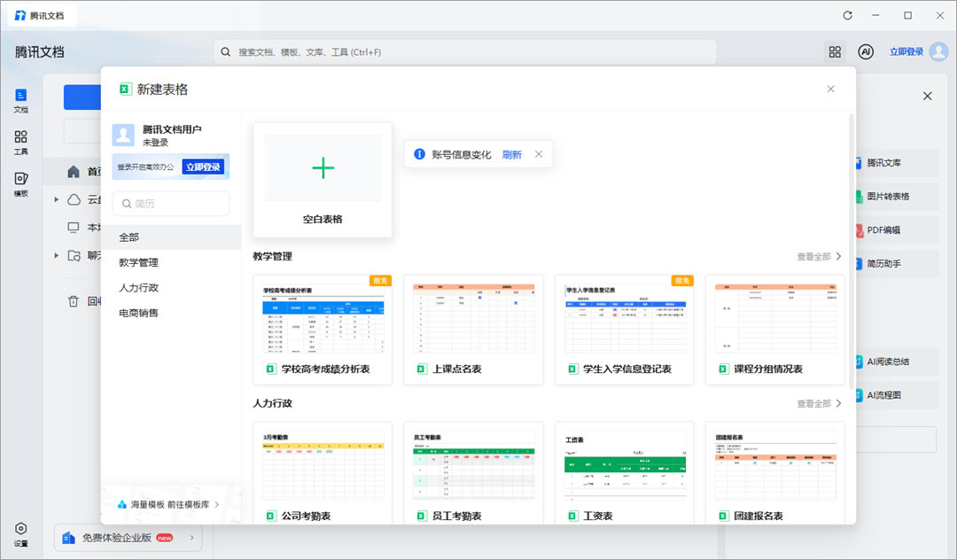The width and height of the screenshot is (957, 560).
Task: Click the 腾讯文档用户 name text
Action: pyautogui.click(x=172, y=129)
